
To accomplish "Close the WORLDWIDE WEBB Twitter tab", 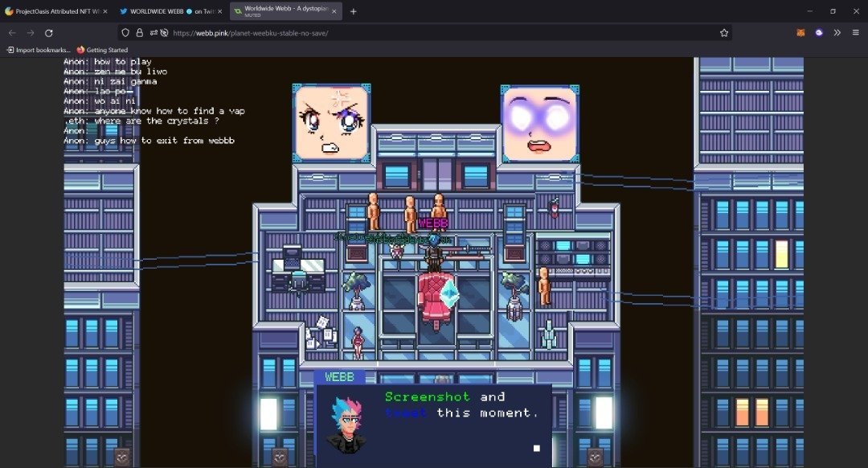I will [219, 11].
